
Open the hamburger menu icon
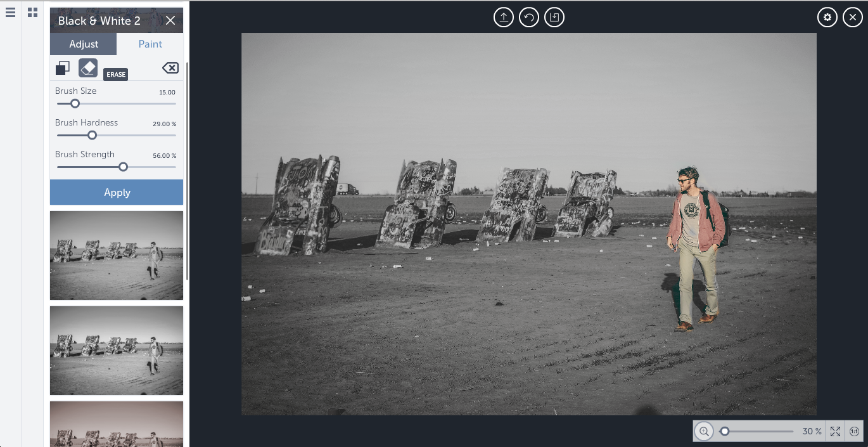click(x=10, y=13)
